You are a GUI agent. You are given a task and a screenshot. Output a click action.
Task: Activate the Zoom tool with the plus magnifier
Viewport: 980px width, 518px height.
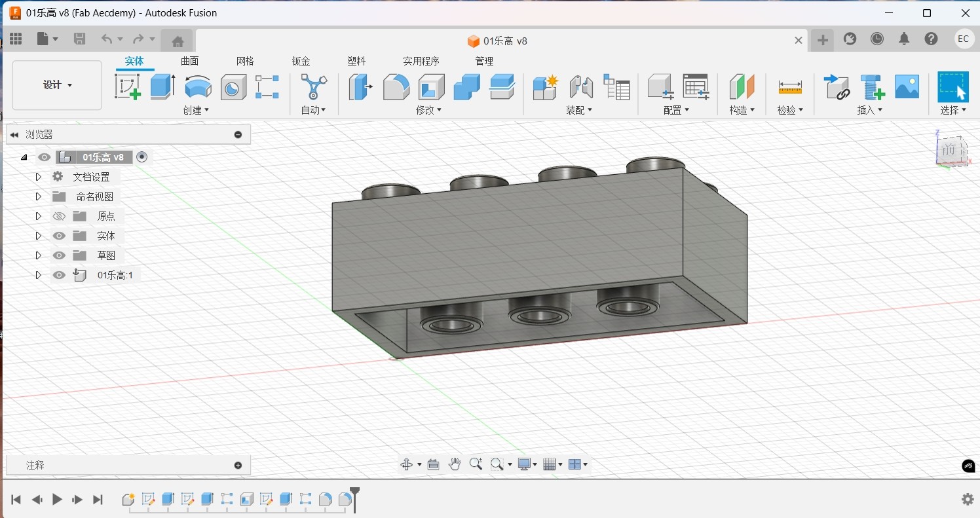tap(476, 464)
